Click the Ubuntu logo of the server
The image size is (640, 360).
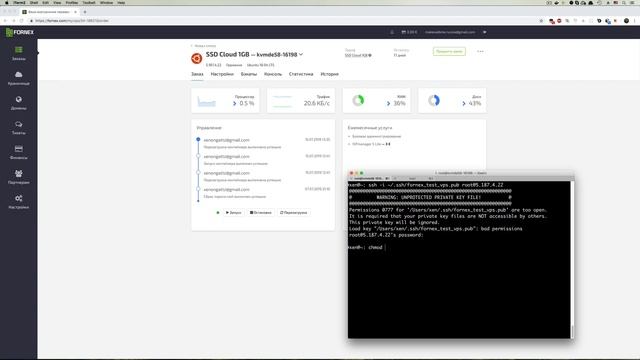click(x=197, y=58)
